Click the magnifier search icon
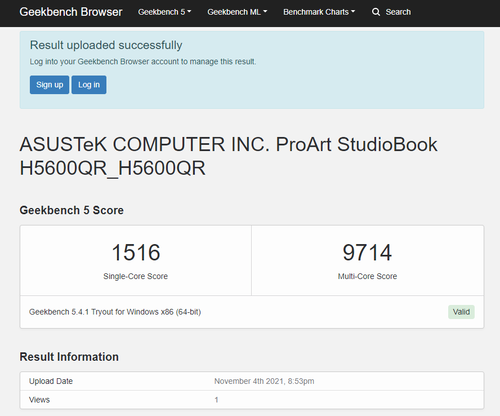Screen dimensions: 500x416 click(376, 12)
